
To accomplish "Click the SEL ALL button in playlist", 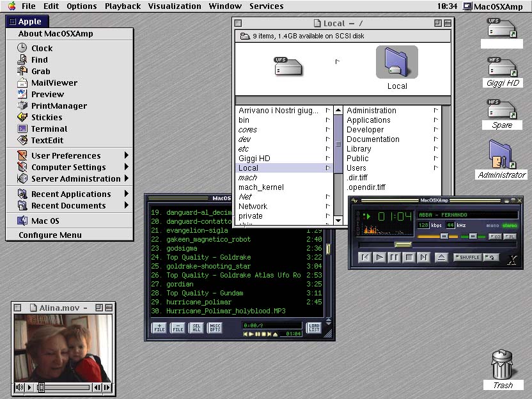I will tap(196, 328).
